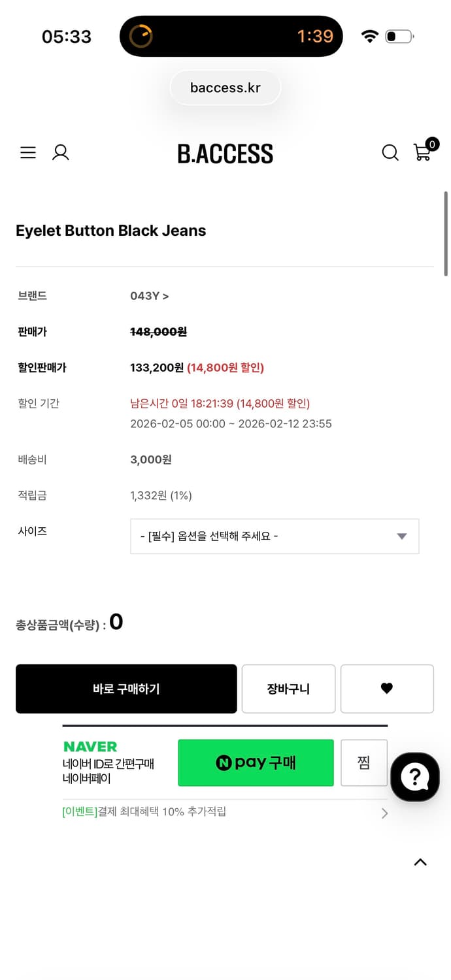Tap the battery indicator toggle
451x980 pixels.
click(399, 37)
